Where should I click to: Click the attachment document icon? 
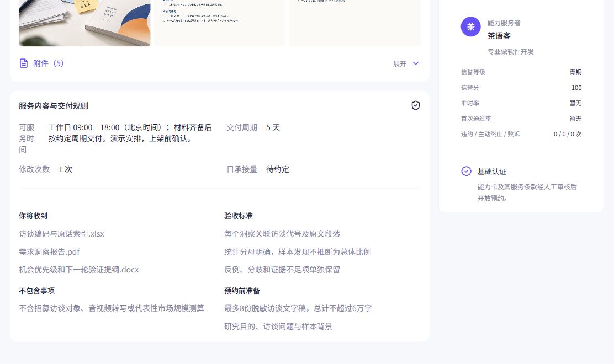click(x=24, y=63)
